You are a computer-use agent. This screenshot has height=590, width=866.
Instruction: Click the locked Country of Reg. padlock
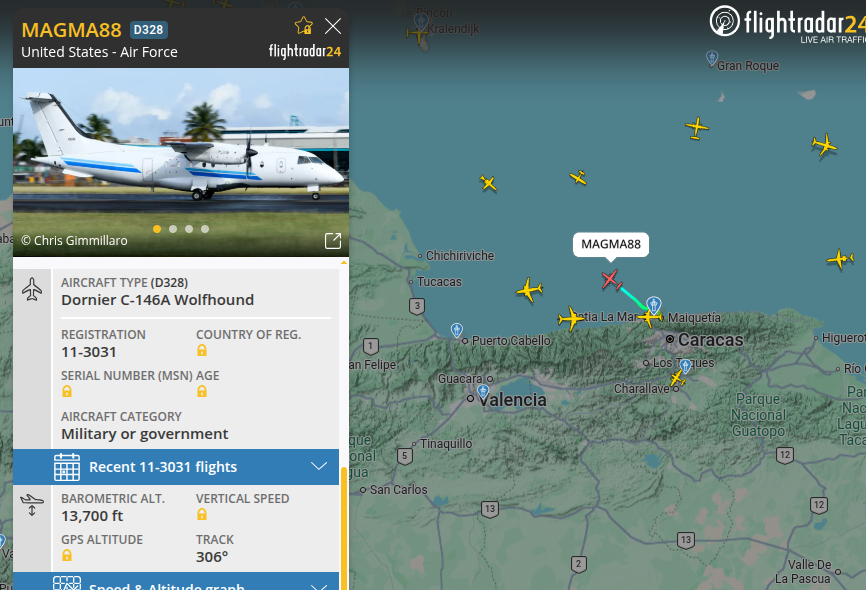(202, 350)
